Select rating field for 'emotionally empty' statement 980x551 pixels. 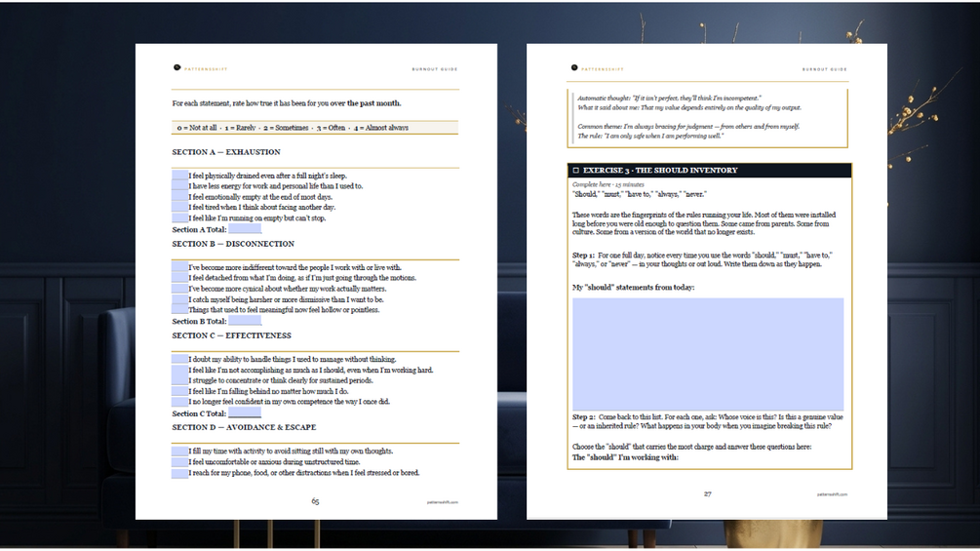pyautogui.click(x=180, y=197)
